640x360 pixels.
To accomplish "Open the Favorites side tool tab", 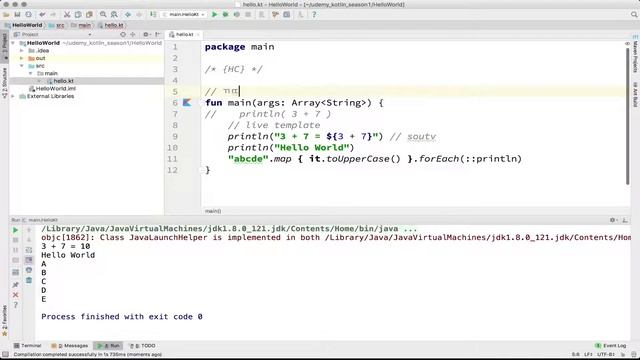I will 4,320.
